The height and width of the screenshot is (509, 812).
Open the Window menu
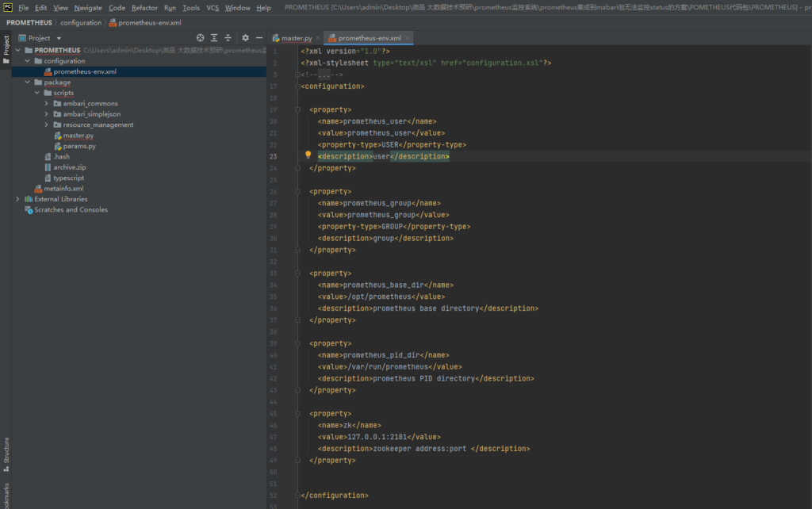coord(238,8)
